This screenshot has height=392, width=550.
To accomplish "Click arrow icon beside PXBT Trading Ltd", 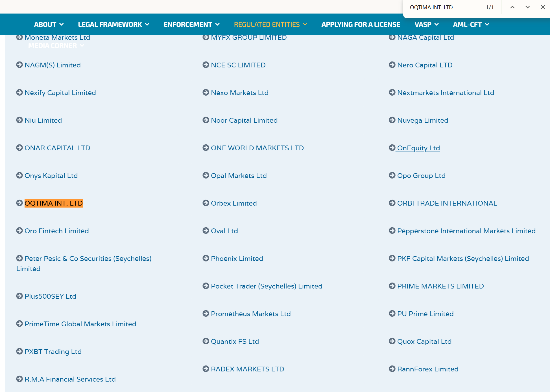I will tap(19, 351).
